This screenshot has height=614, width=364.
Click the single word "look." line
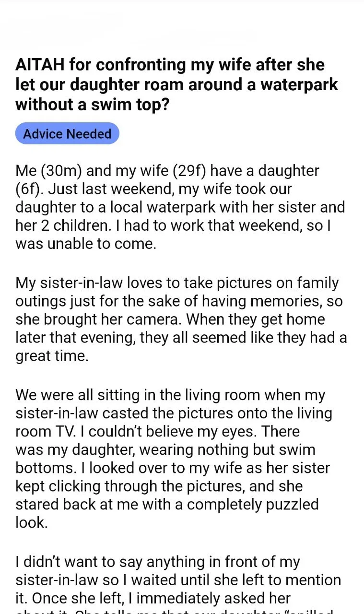click(x=31, y=523)
